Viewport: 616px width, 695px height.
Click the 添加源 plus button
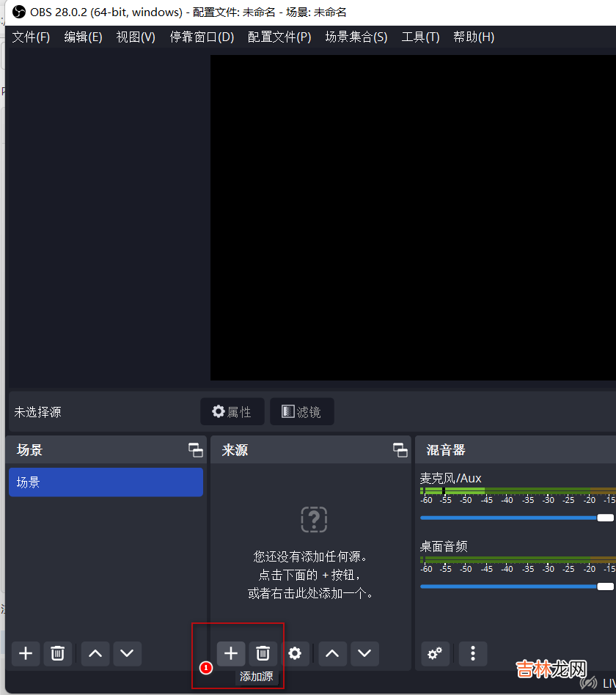click(231, 653)
